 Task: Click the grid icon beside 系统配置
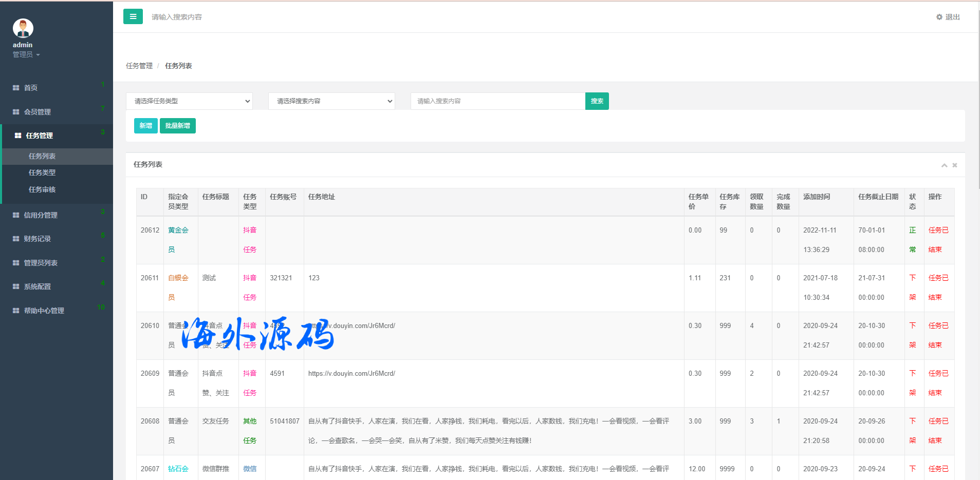16,286
